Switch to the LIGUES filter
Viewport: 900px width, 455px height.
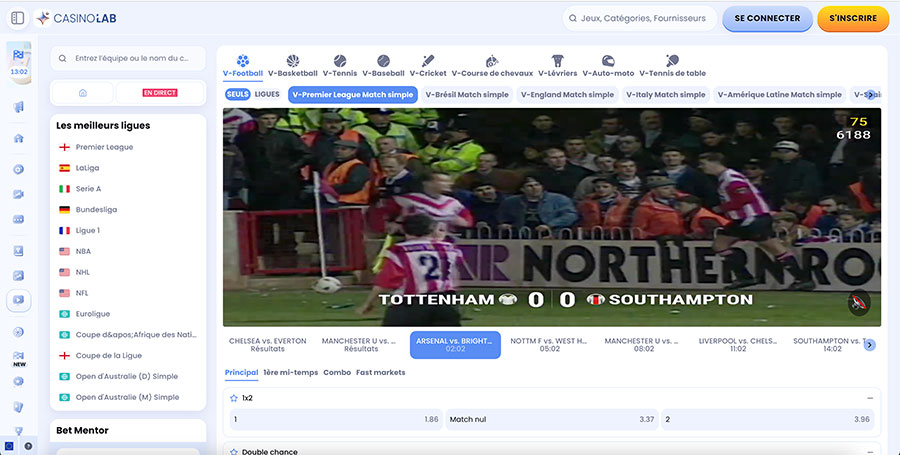[267, 94]
